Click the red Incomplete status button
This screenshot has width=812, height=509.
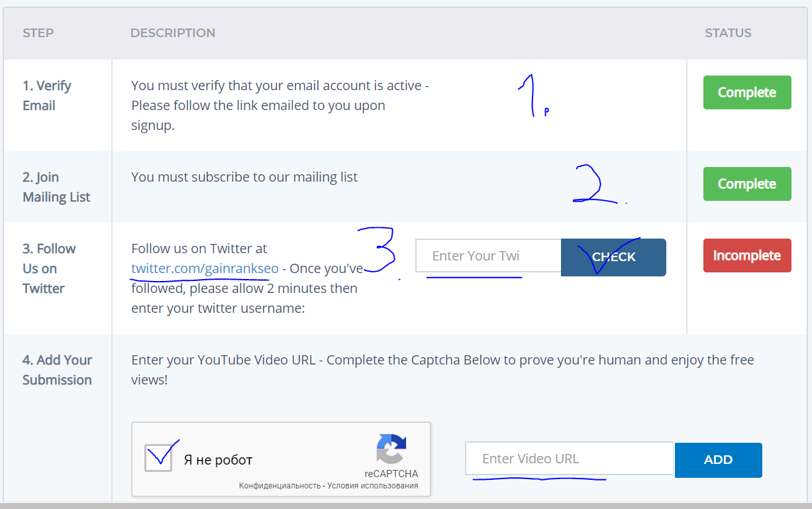746,255
